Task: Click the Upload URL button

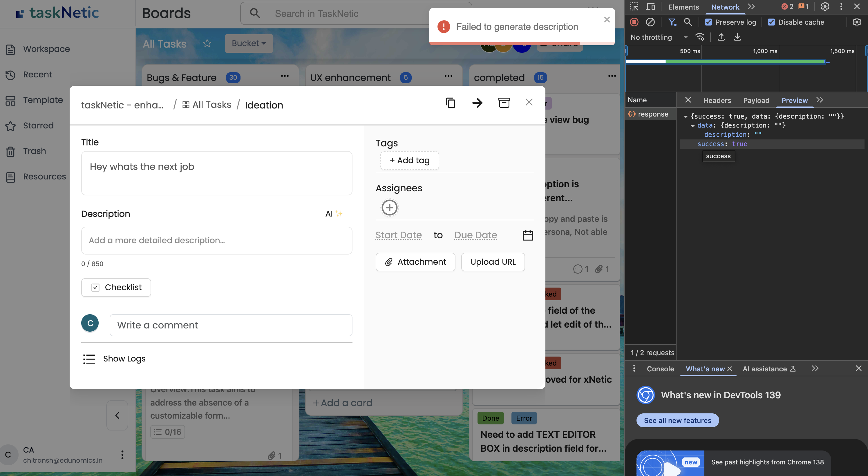Action: (493, 262)
